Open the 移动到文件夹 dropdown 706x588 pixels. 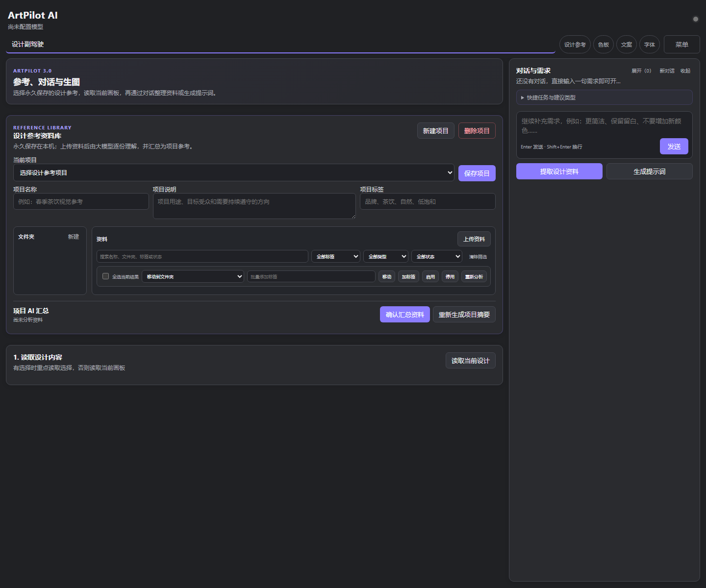(x=193, y=276)
